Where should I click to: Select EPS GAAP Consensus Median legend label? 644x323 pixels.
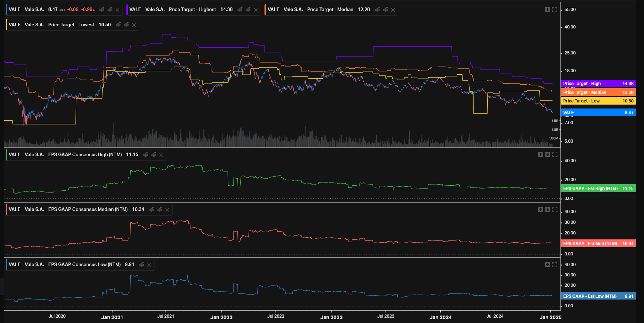[88, 210]
